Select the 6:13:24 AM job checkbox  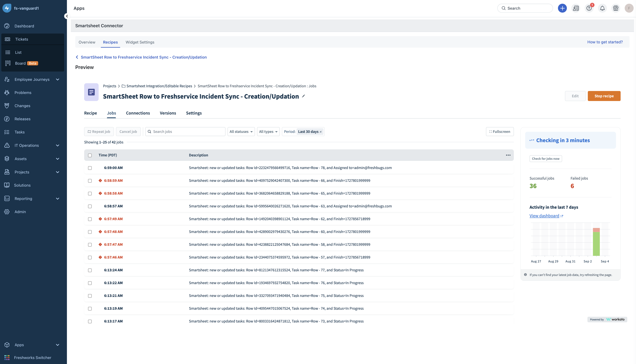tap(90, 270)
